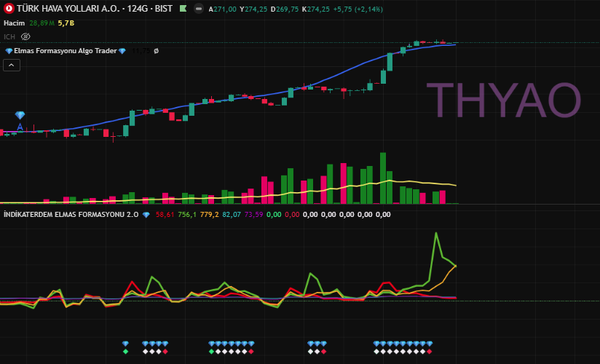Click the green flag icon beside BIST

pyautogui.click(x=183, y=9)
